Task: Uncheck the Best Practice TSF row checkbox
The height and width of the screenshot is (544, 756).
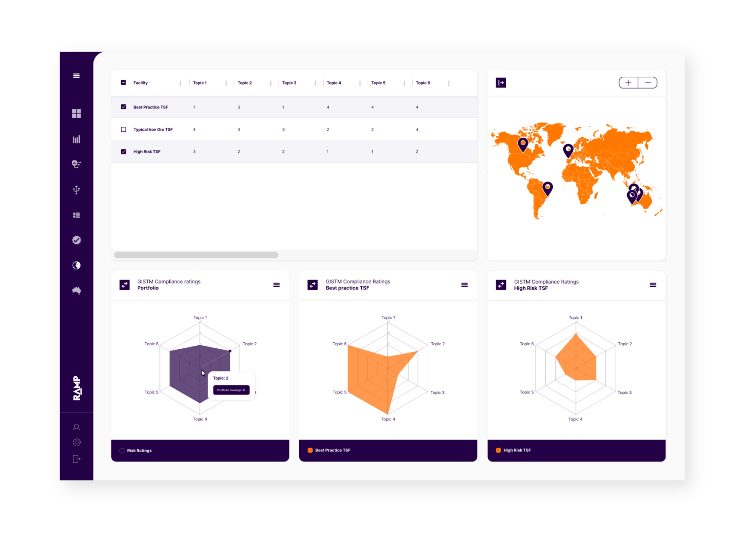Action: [x=124, y=107]
